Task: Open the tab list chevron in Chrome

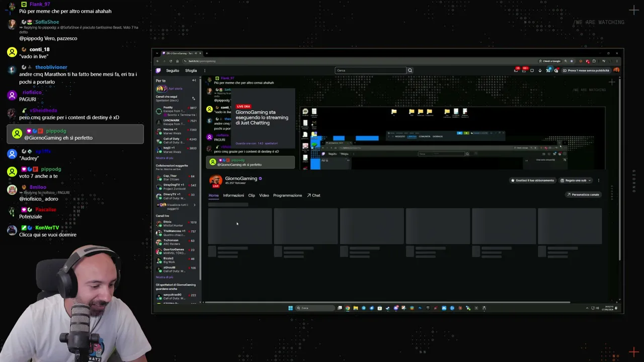Action: pos(157,53)
